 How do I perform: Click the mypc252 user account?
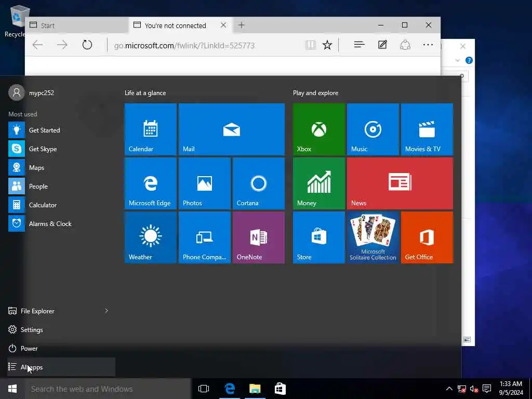(31, 92)
